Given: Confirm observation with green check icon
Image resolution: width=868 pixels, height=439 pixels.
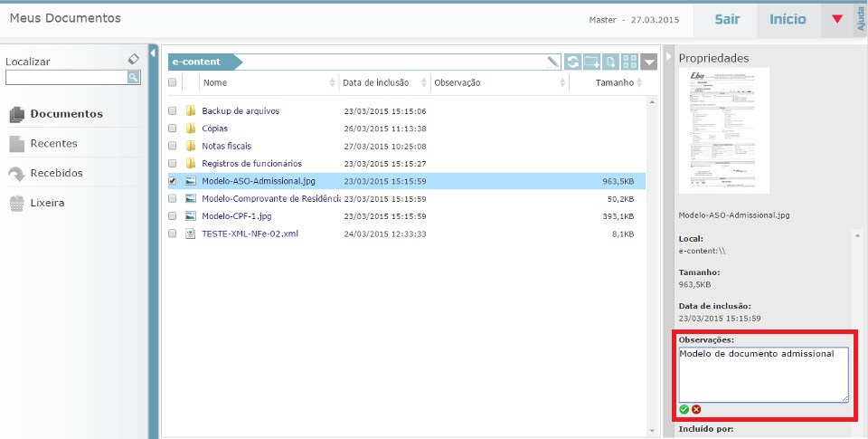Looking at the screenshot, I should 684,410.
